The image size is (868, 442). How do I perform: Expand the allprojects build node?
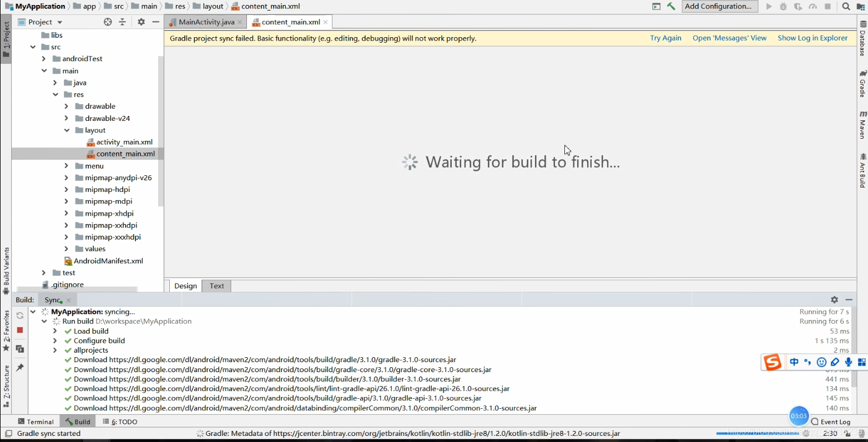[x=55, y=350]
